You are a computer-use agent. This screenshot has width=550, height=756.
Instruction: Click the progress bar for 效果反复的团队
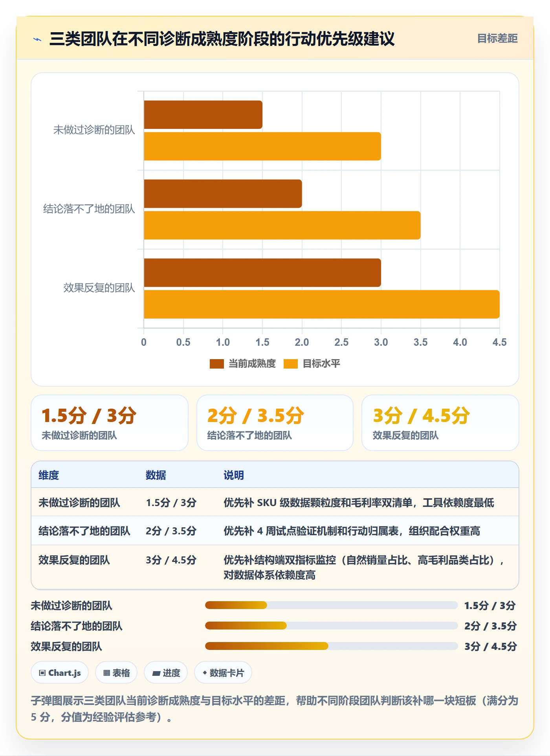(x=331, y=646)
